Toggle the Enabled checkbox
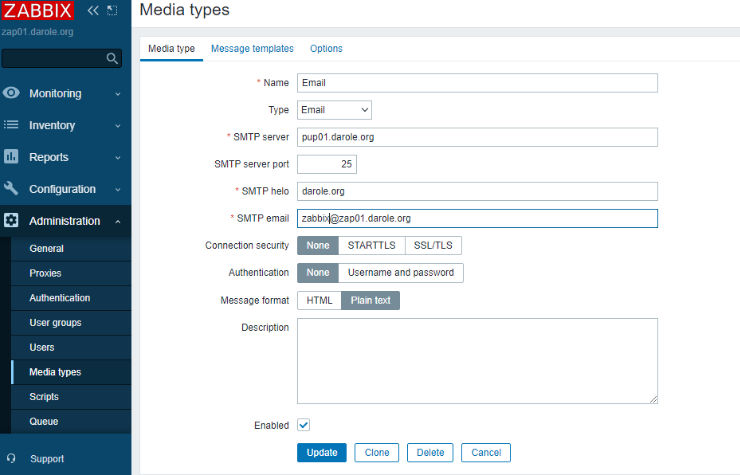The image size is (740, 475). pos(304,425)
